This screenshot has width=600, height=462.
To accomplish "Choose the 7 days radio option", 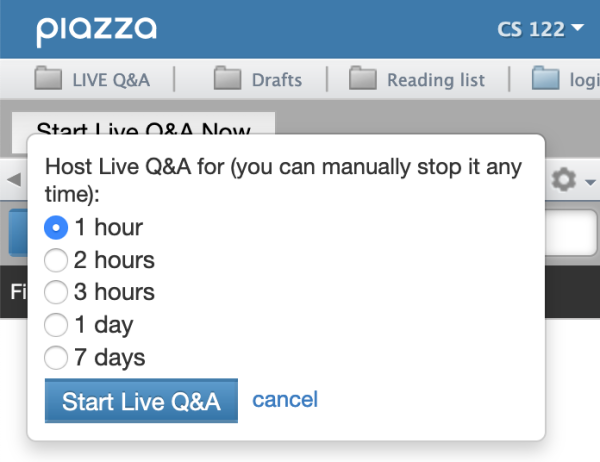I will pyautogui.click(x=57, y=357).
